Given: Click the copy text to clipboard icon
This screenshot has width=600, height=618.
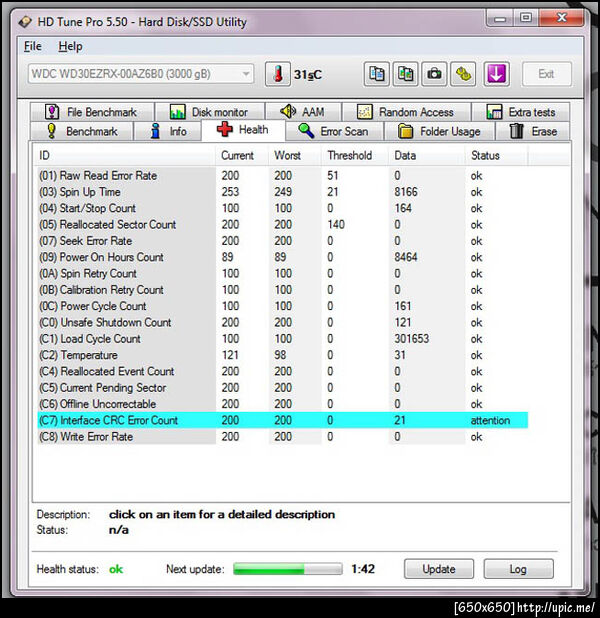Looking at the screenshot, I should tap(376, 74).
